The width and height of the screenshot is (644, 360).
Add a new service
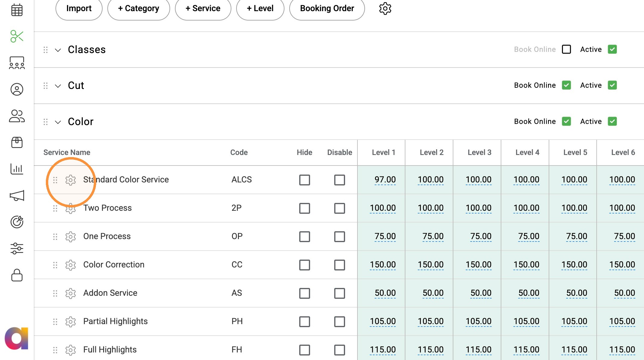pos(203,9)
